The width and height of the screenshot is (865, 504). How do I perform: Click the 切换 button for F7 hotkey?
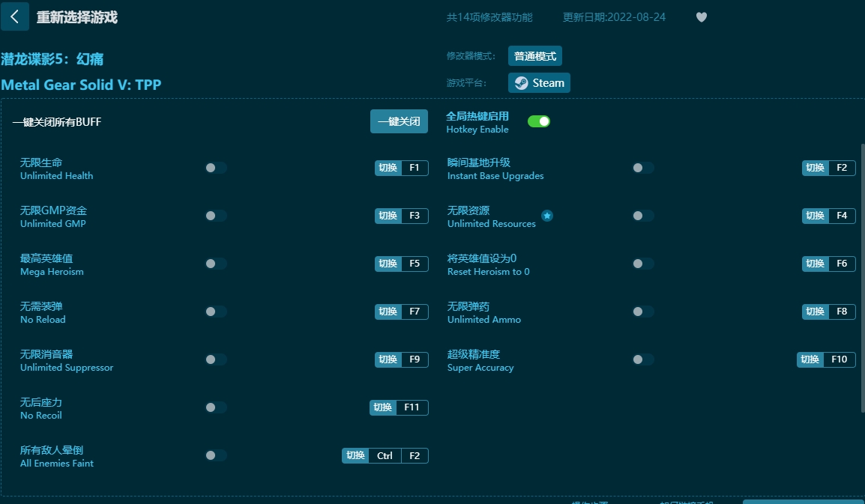pos(388,312)
